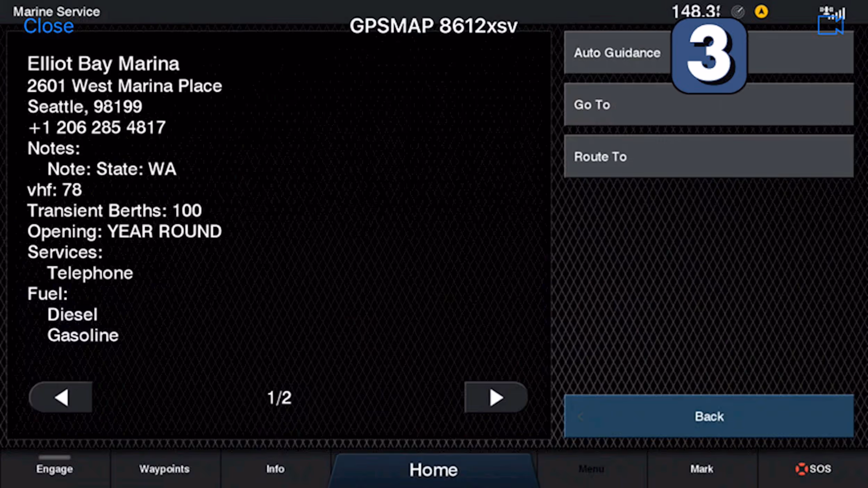Tap the Fuel: label
This screenshot has height=488, width=868.
pyautogui.click(x=48, y=294)
